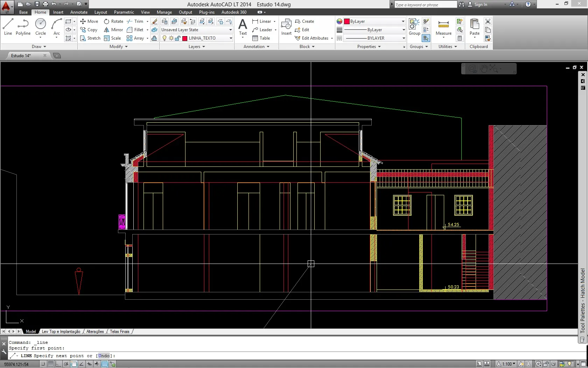Activate the Circle tool

(x=41, y=27)
